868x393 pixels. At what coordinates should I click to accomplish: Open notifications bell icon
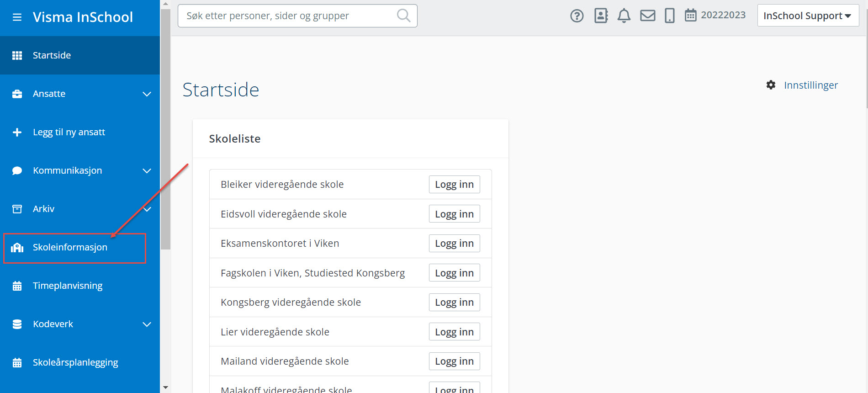624,16
